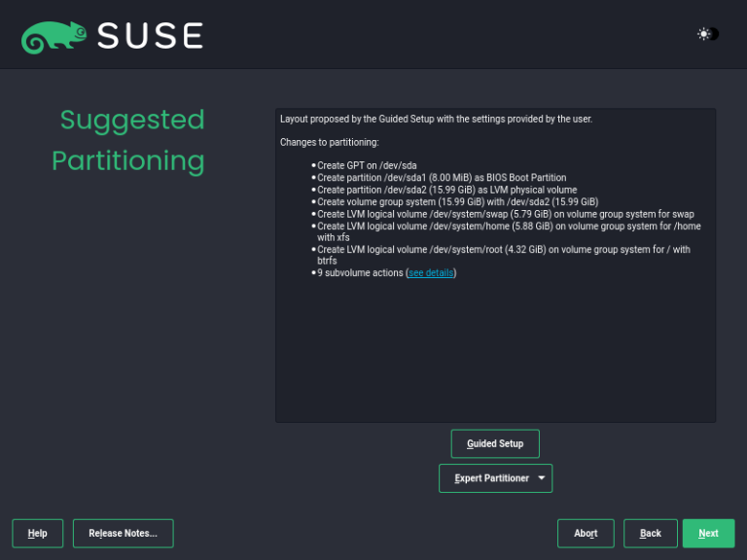Select the /dev/sda1 BIOS Boot Partition line

click(x=442, y=178)
